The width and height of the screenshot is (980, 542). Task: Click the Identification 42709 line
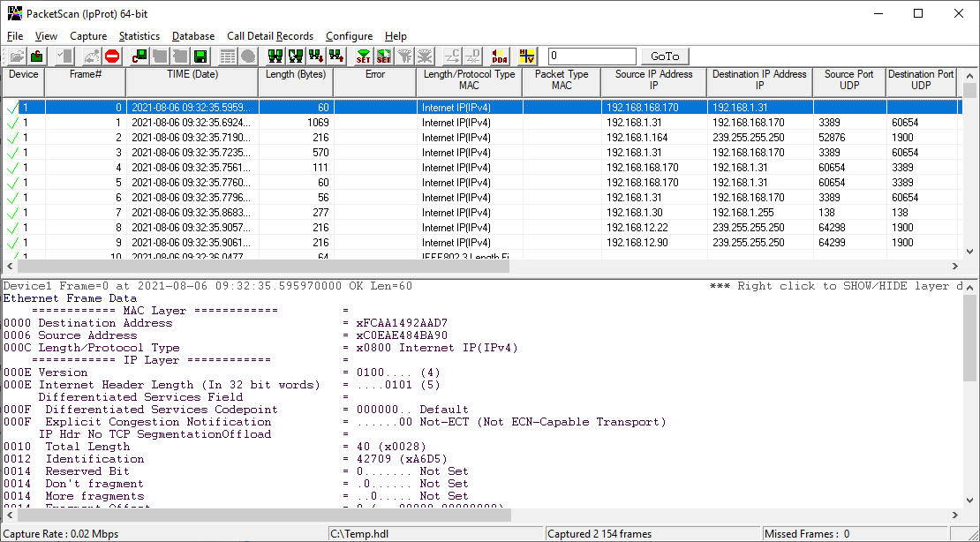pos(226,459)
